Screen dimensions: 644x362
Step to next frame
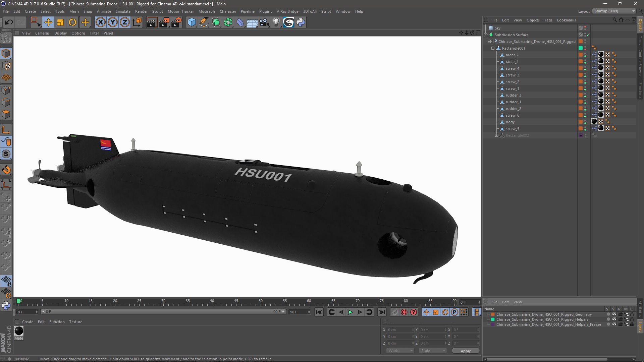(360, 312)
